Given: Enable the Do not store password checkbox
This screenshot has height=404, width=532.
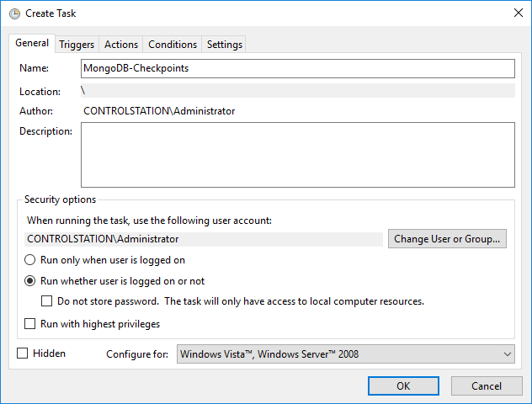Looking at the screenshot, I should pyautogui.click(x=47, y=300).
